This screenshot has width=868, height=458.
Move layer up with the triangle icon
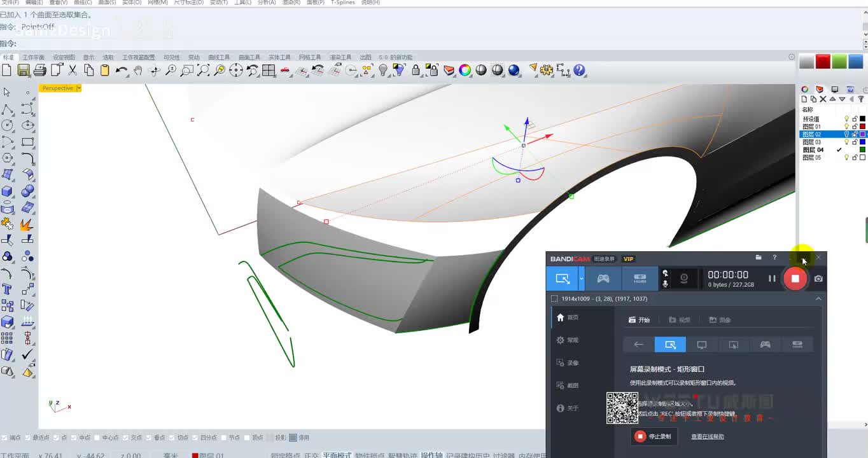coord(832,99)
